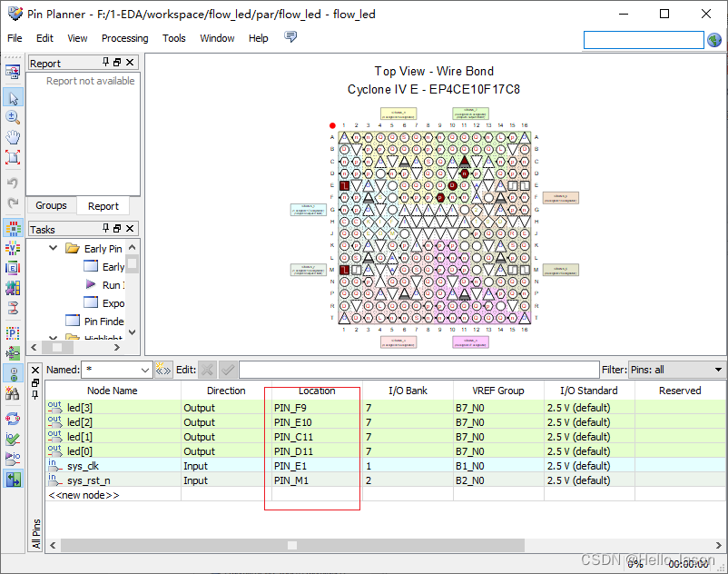The image size is (728, 574).
Task: Float the Tasks panel
Action: (x=117, y=229)
